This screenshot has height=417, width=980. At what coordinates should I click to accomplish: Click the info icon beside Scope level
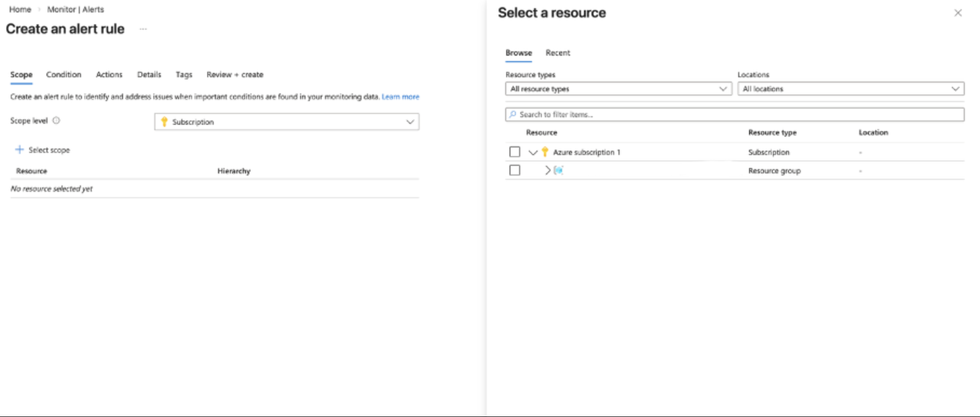(x=56, y=120)
